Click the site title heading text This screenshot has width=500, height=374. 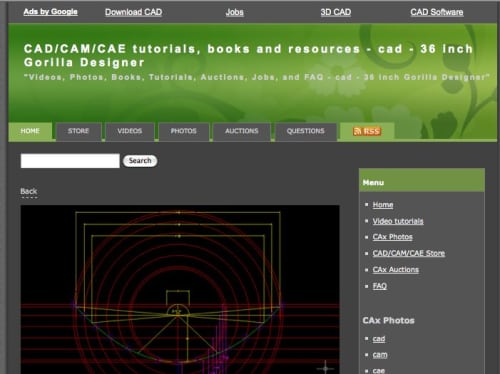248,55
